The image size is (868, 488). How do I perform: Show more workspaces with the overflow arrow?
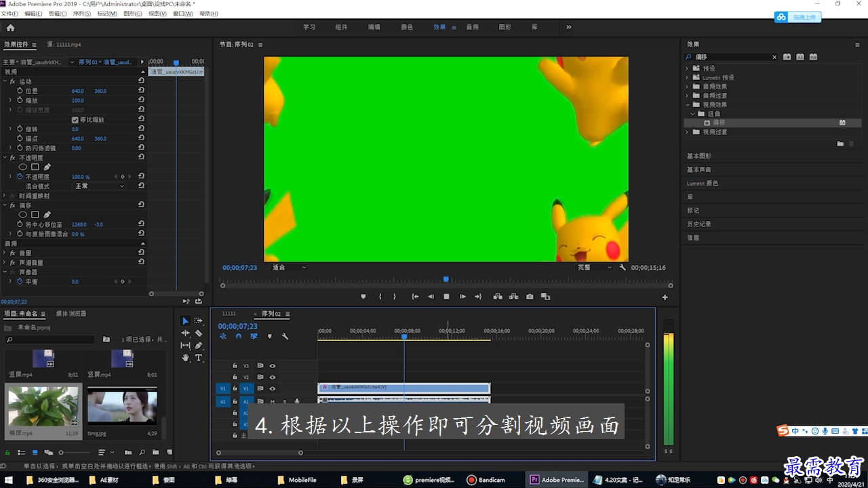click(568, 27)
